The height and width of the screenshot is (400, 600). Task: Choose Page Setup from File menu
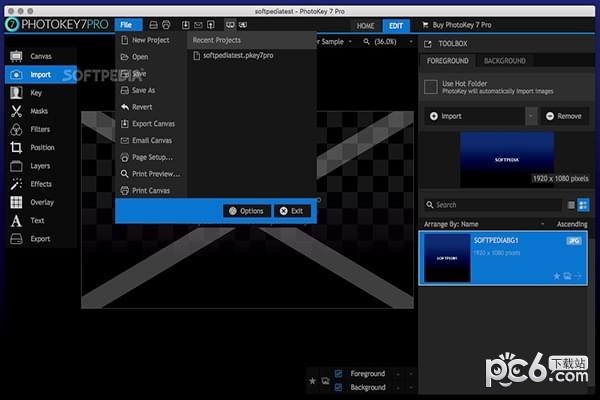point(151,157)
